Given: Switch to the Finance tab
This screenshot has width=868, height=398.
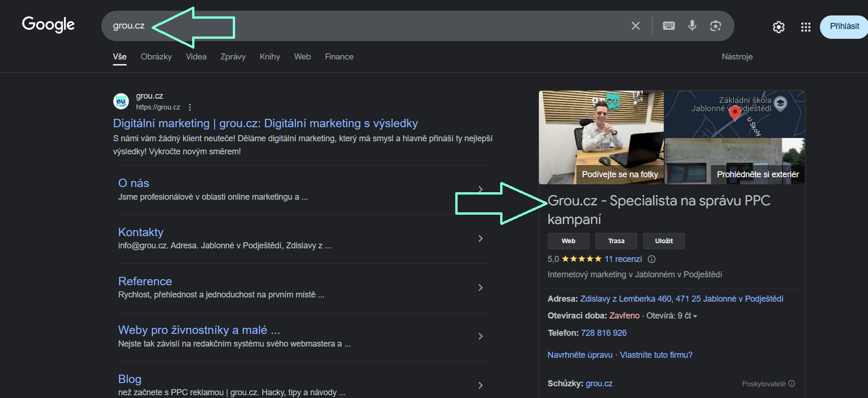Looking at the screenshot, I should 339,57.
